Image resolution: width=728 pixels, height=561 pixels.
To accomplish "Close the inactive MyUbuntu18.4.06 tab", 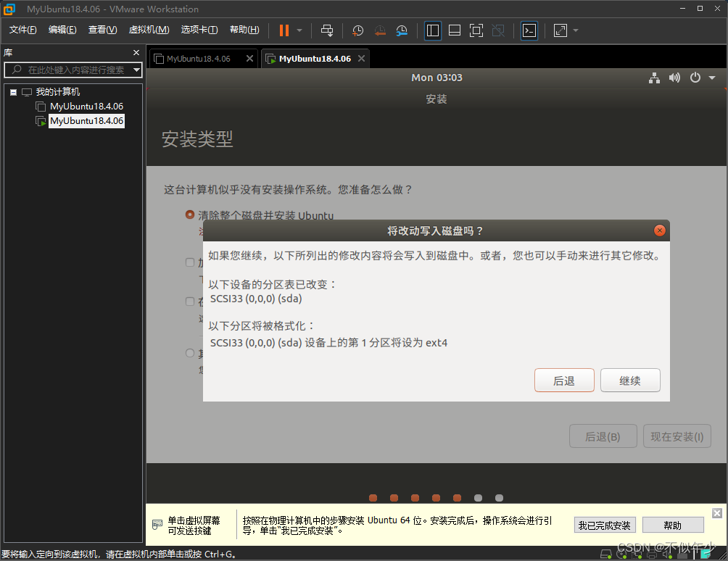I will click(x=249, y=59).
